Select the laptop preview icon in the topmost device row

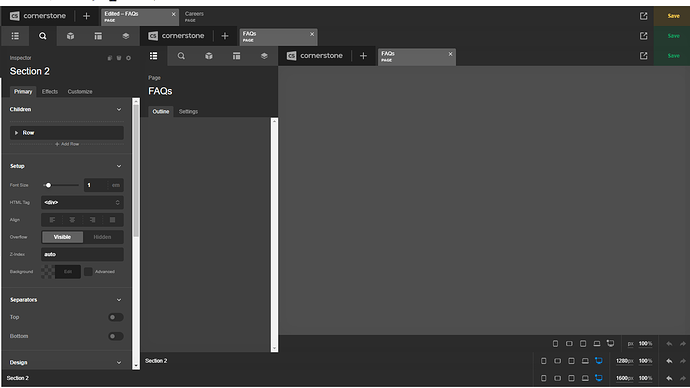[597, 344]
